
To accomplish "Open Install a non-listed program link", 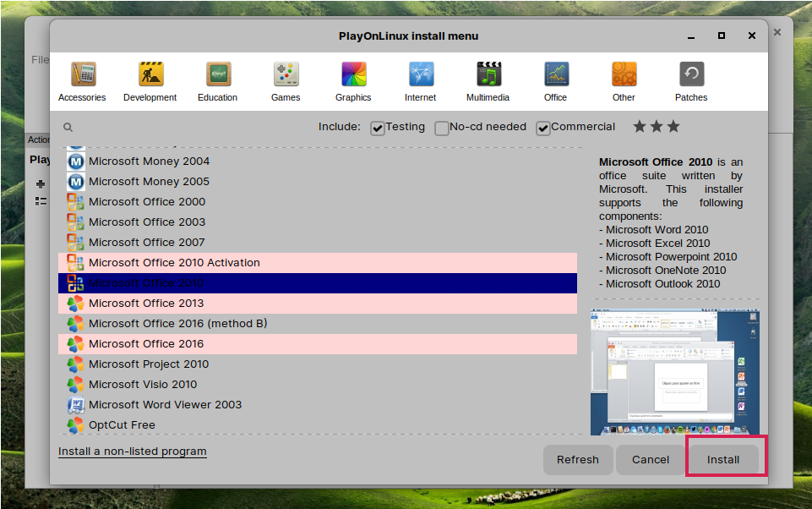I will point(133,452).
